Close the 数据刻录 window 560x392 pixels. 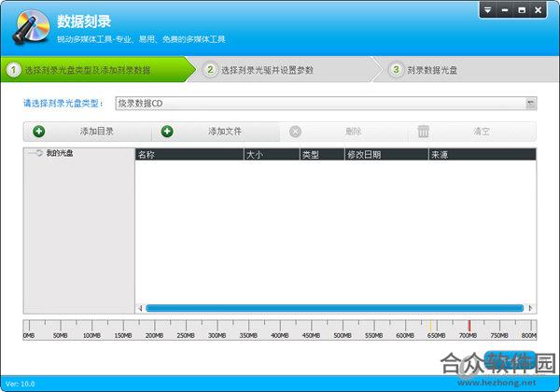coord(538,10)
